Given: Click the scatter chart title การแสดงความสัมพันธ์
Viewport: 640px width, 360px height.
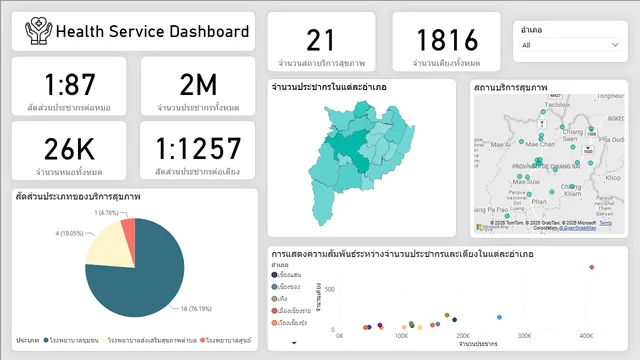Looking at the screenshot, I should [x=402, y=254].
